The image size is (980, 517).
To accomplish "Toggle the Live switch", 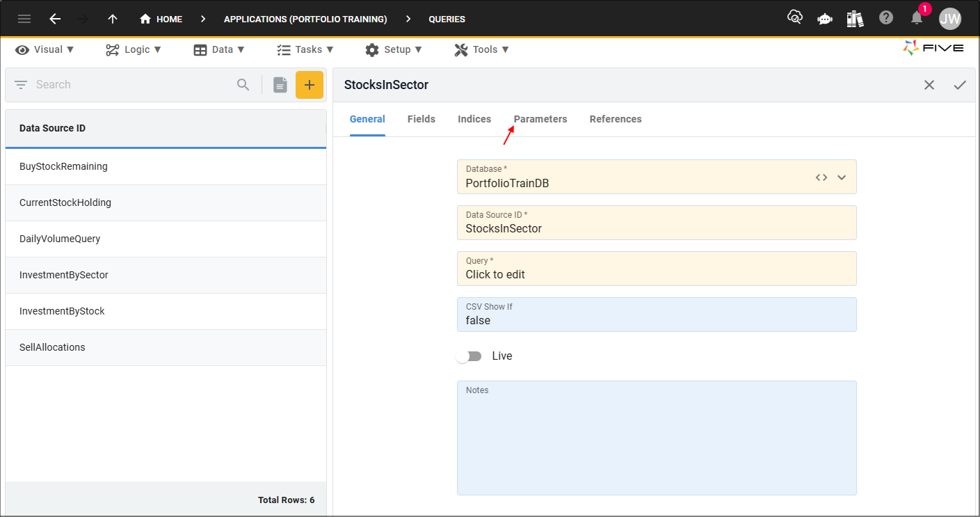I will coord(469,356).
